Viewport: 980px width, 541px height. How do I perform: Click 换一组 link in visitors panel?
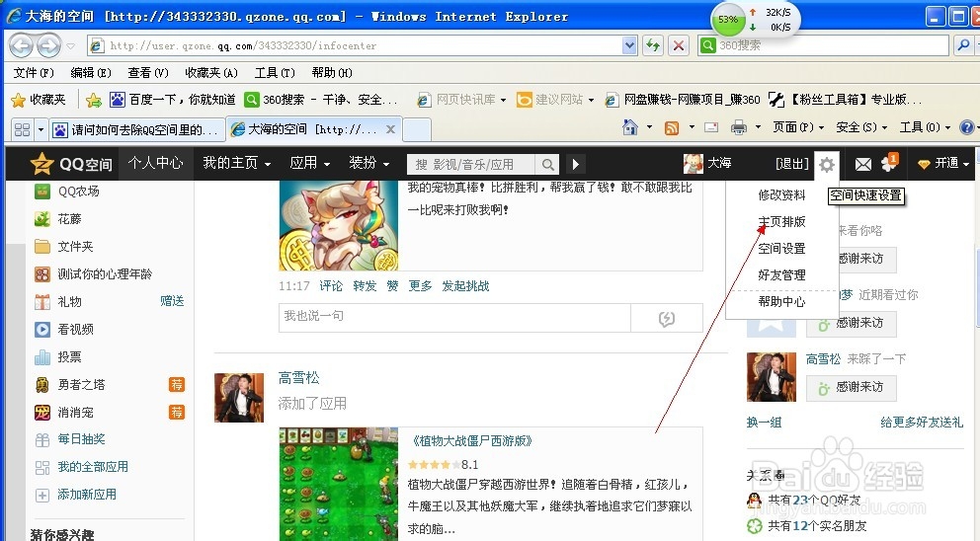764,423
